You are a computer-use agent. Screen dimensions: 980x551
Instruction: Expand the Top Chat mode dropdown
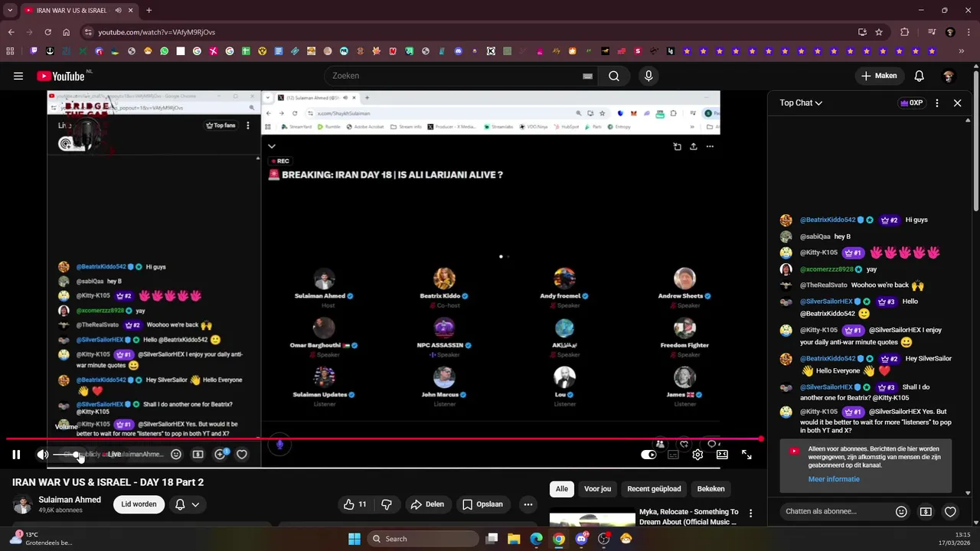801,103
